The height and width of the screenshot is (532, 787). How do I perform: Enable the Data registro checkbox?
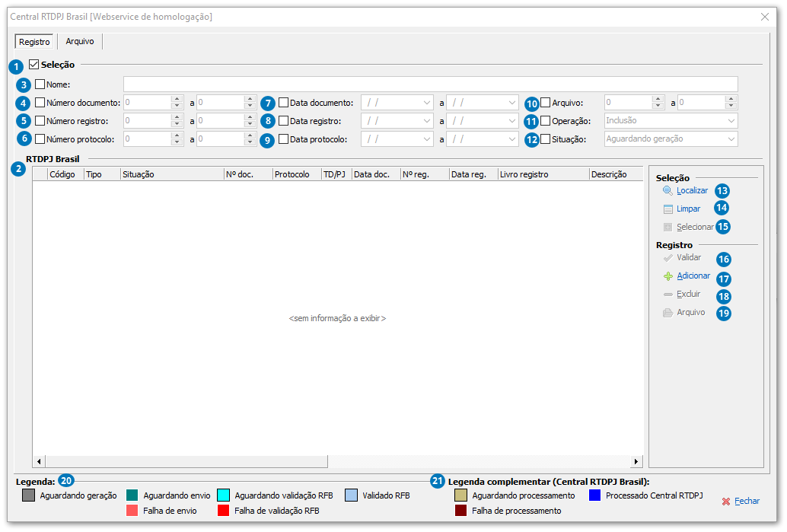click(x=284, y=120)
